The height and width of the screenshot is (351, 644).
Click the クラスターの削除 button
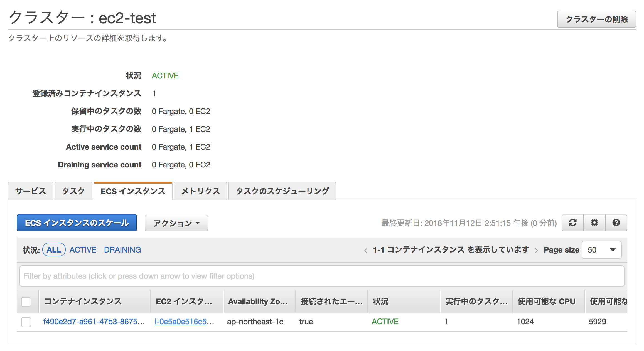click(596, 19)
